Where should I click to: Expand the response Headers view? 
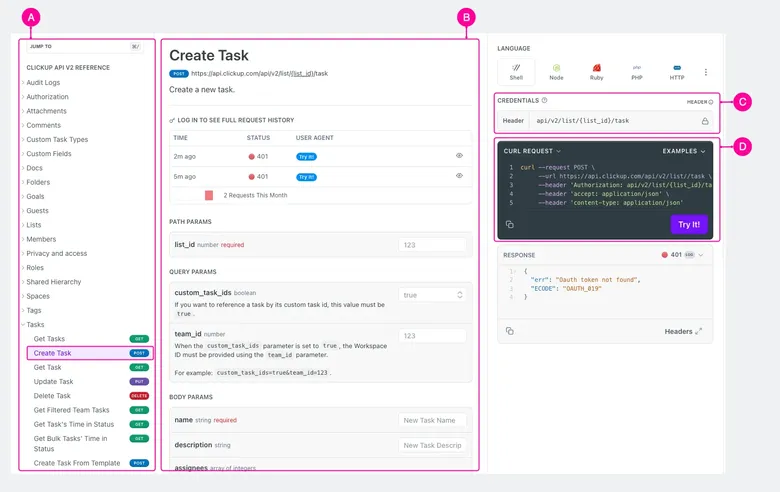pyautogui.click(x=683, y=331)
